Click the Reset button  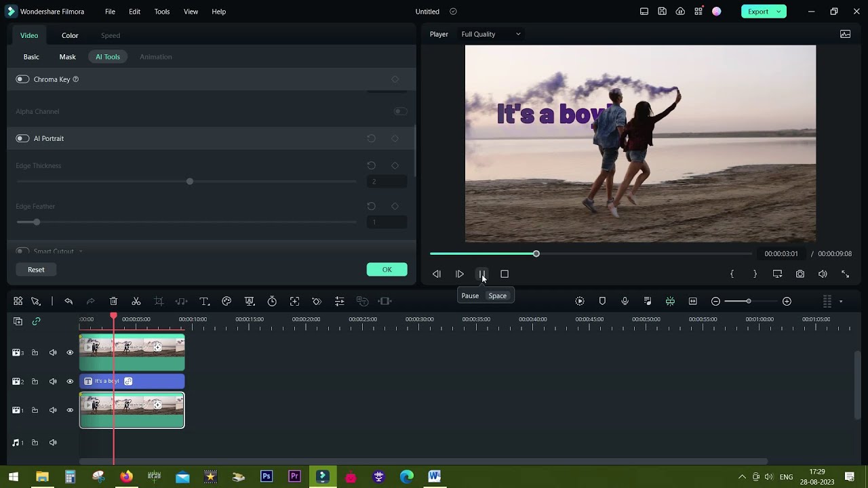point(36,270)
